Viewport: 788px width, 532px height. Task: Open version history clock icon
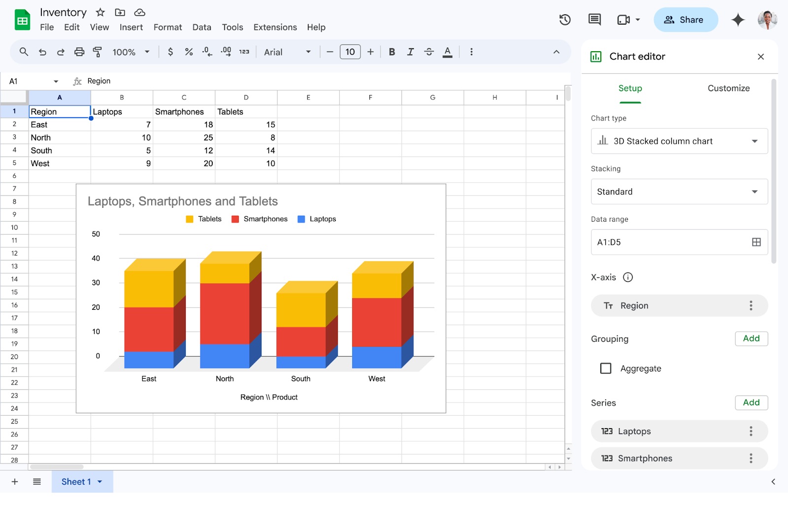tap(565, 20)
